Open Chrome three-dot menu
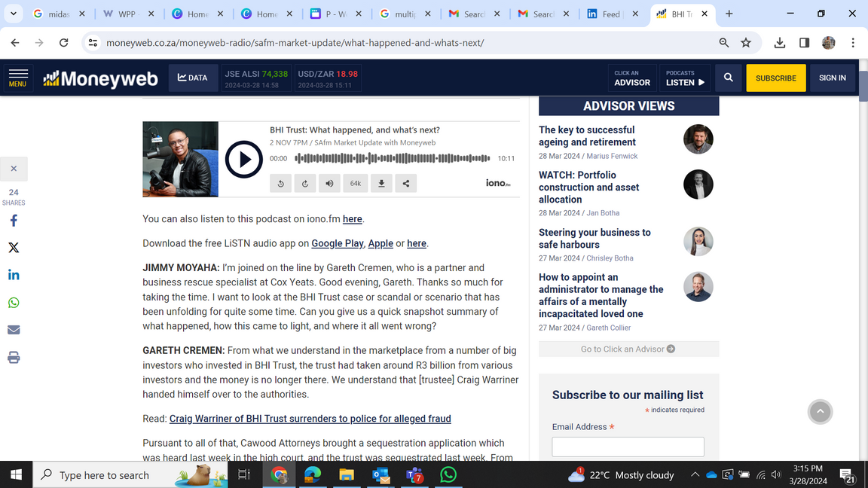This screenshot has height=488, width=868. [853, 43]
